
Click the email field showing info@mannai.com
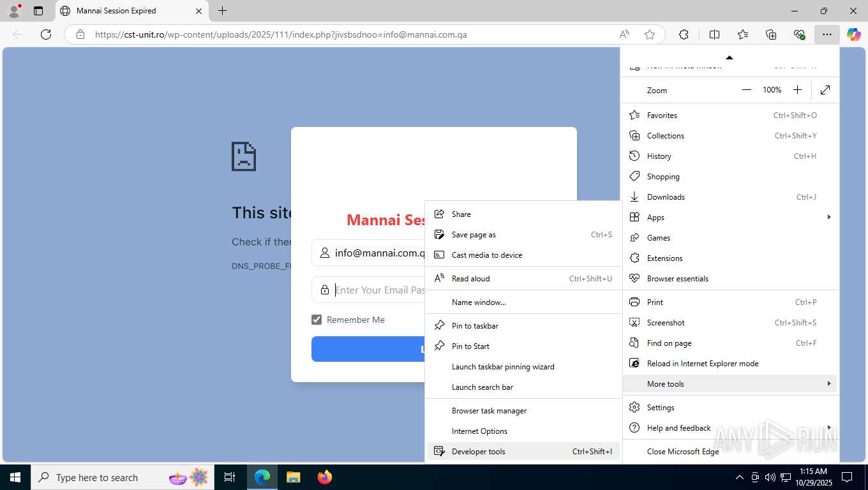coord(368,253)
